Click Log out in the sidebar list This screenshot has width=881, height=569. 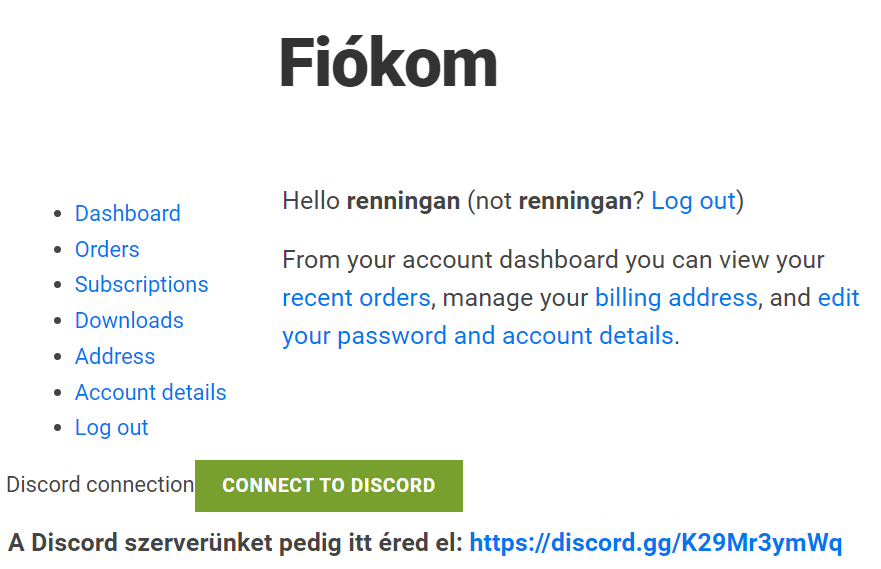pos(111,427)
